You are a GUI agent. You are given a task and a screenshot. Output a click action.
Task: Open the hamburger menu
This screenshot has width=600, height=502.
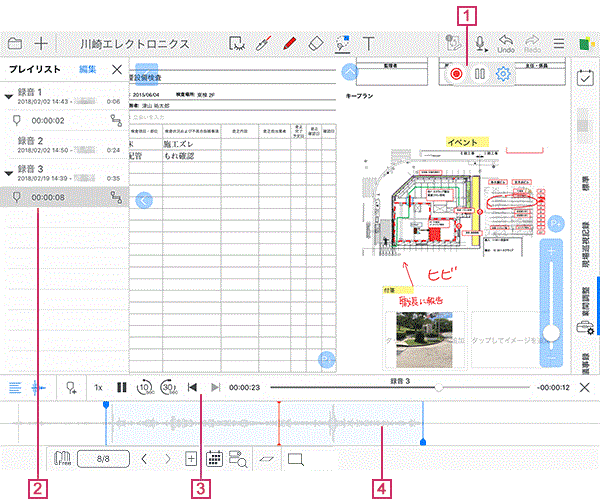point(559,43)
